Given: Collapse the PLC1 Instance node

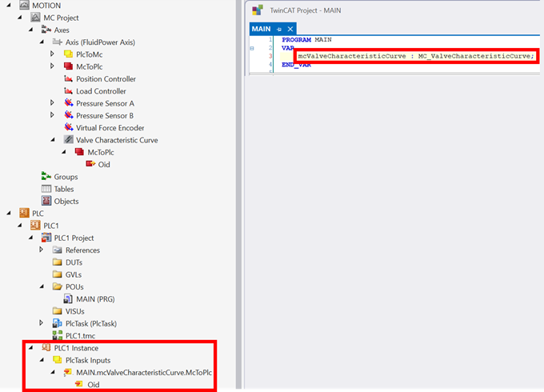Looking at the screenshot, I should [x=31, y=347].
